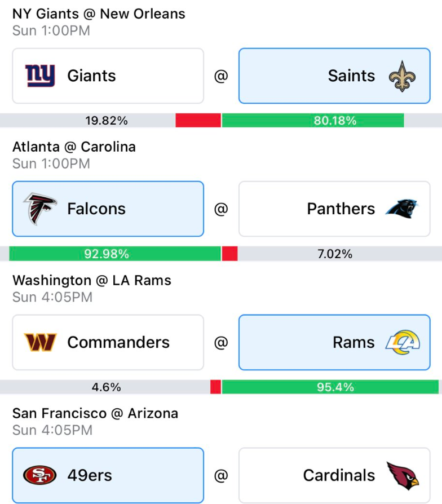Tap the Rams team name
Image resolution: width=442 pixels, height=504 pixels.
pos(353,342)
